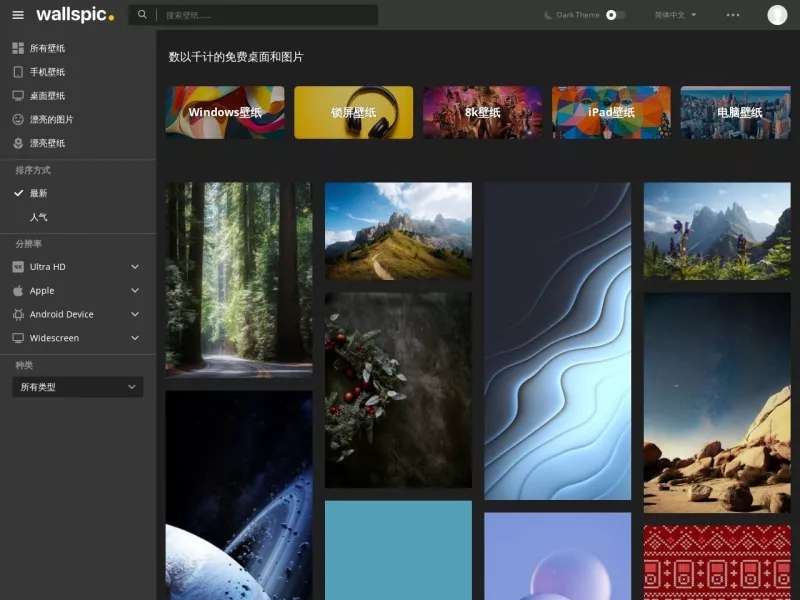Select sort by 最新
This screenshot has height=600, width=800.
click(x=38, y=193)
